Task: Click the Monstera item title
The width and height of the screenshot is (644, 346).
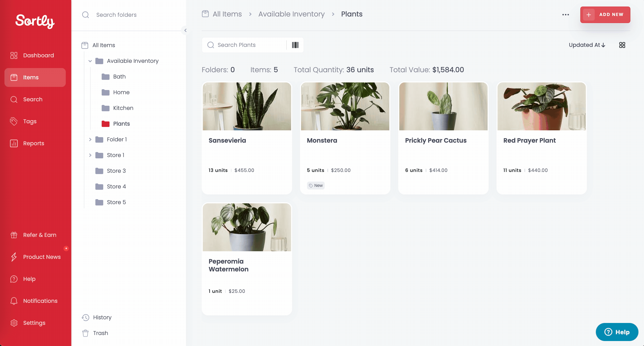Action: point(322,141)
